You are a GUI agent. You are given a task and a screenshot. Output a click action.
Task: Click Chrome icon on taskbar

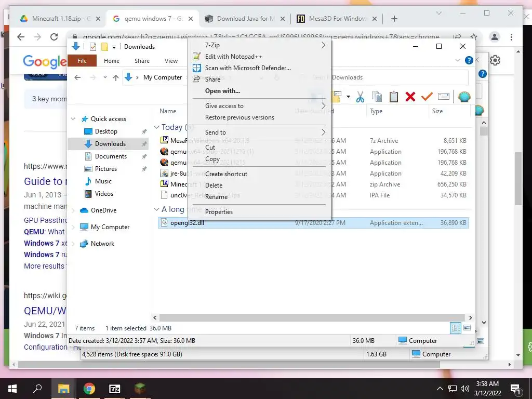click(89, 389)
